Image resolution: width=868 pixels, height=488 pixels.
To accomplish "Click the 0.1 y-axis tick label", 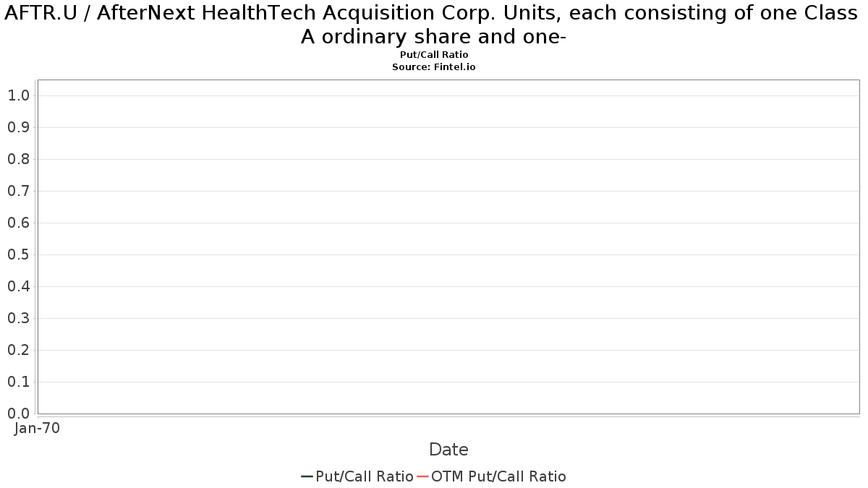I will point(19,382).
